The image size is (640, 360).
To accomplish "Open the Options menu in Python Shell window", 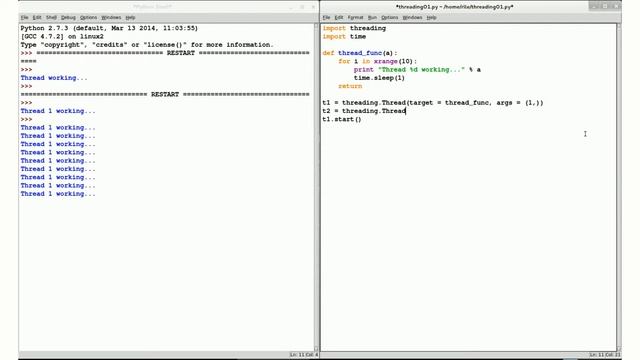I will pyautogui.click(x=88, y=18).
